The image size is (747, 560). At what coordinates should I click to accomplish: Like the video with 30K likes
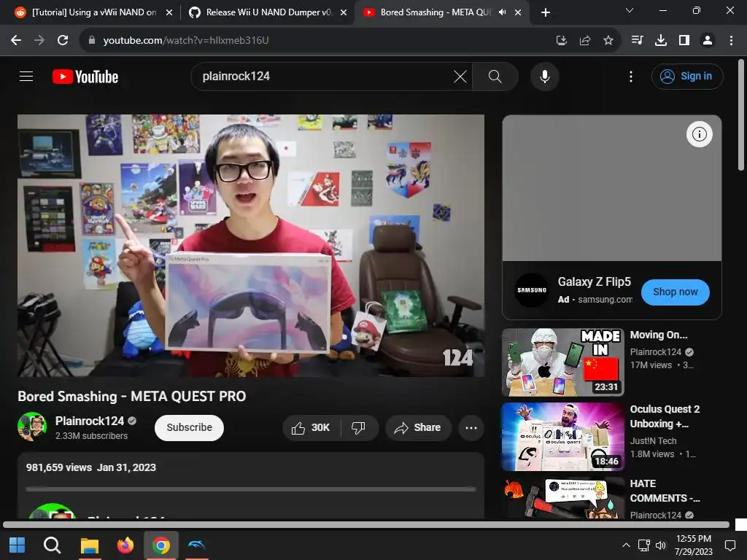pos(311,427)
